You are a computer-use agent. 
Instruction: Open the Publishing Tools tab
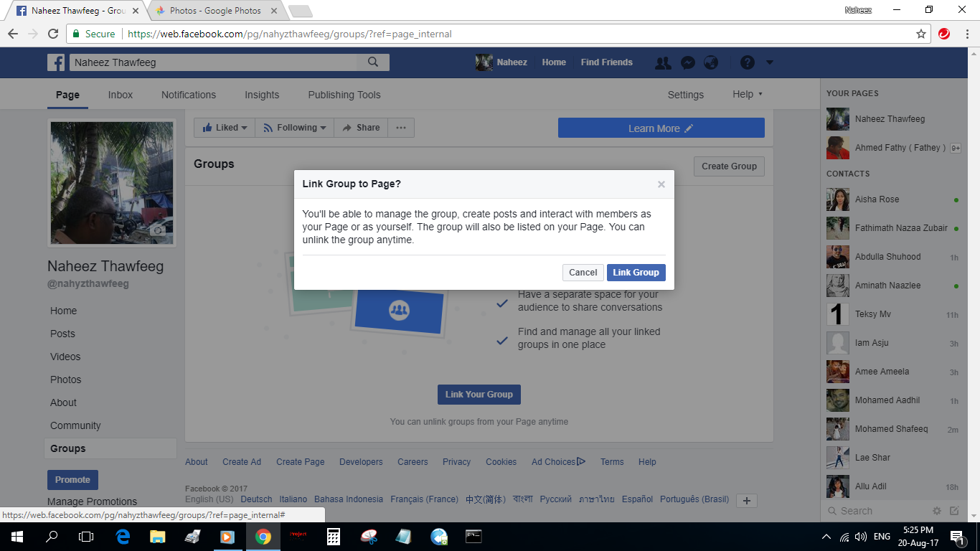tap(344, 95)
